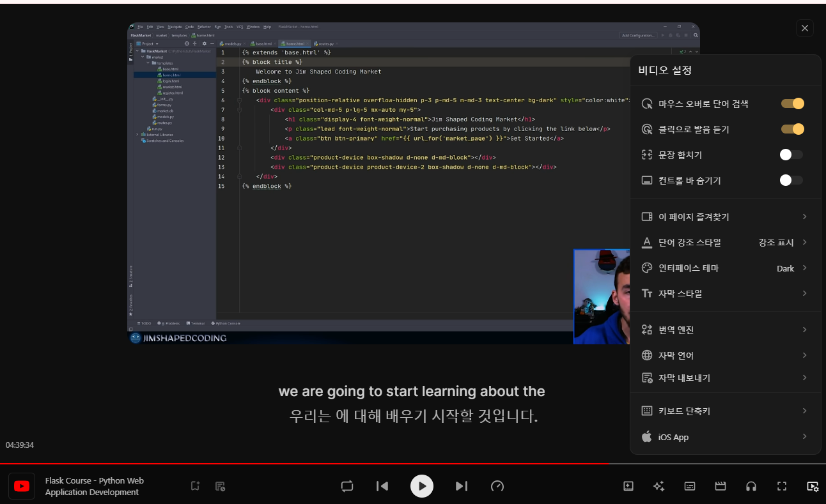Click the Flask Course video title

click(x=95, y=486)
